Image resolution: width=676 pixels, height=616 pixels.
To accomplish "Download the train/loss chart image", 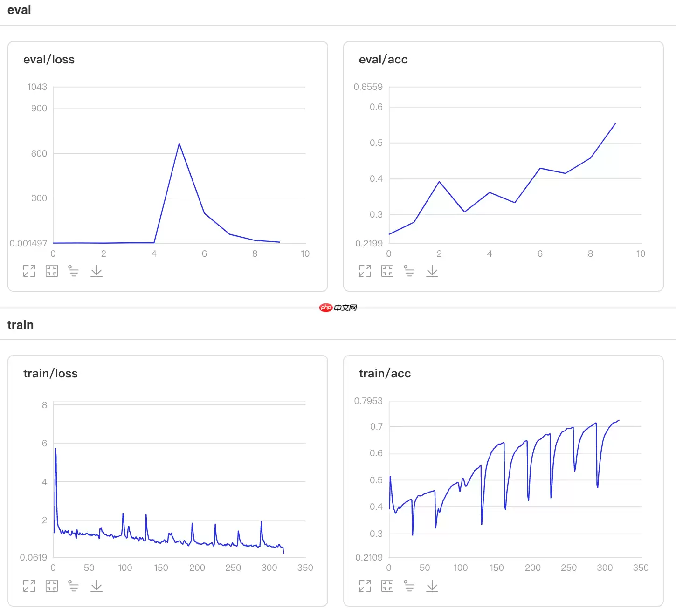I will [97, 586].
